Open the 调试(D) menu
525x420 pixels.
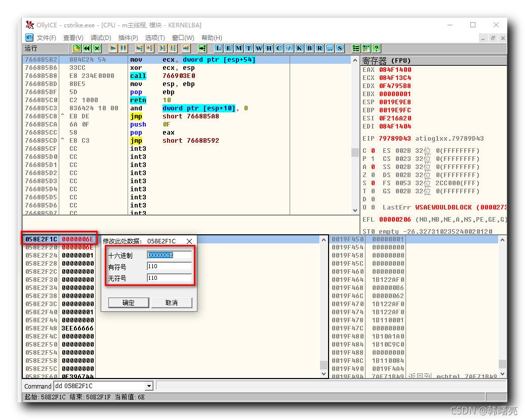point(100,38)
